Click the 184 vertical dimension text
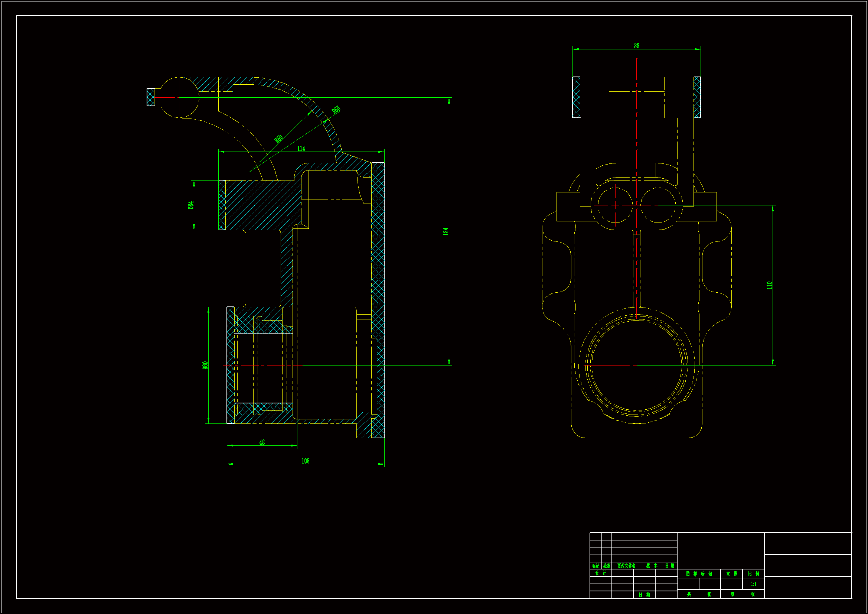 point(446,231)
